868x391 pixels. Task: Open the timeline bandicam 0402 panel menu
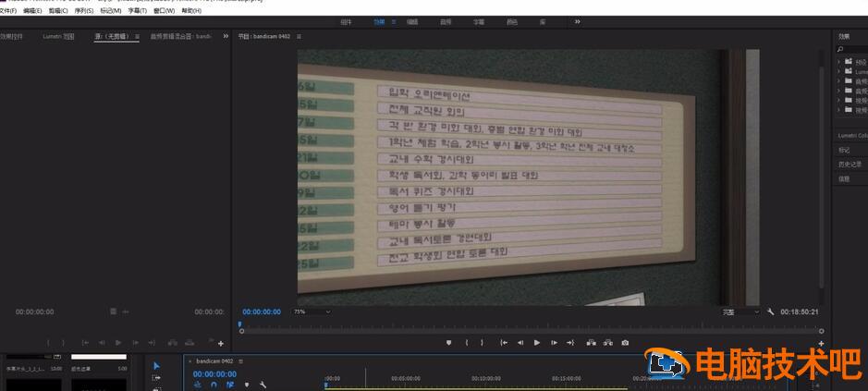tap(241, 361)
